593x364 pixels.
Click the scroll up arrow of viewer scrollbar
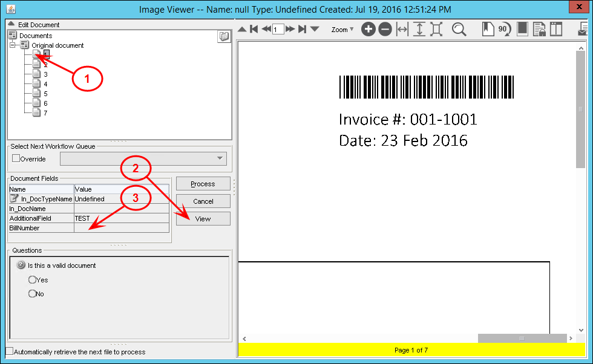[x=580, y=48]
